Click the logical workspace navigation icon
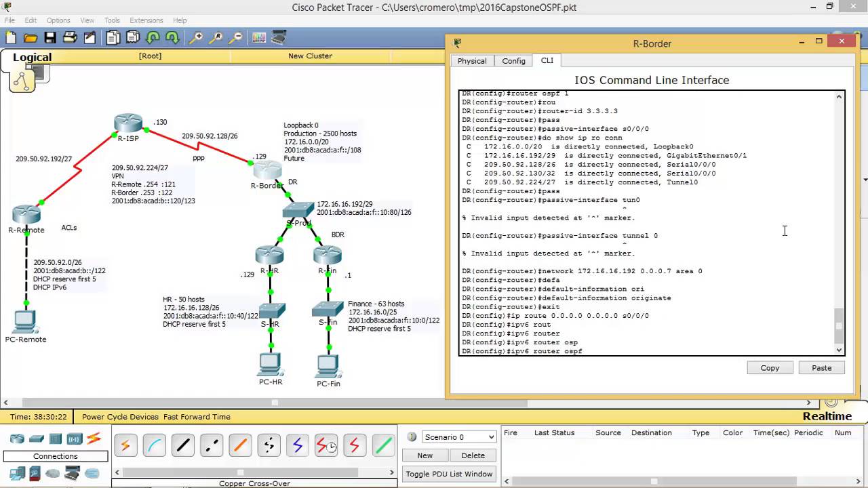The width and height of the screenshot is (868, 488). (22, 81)
